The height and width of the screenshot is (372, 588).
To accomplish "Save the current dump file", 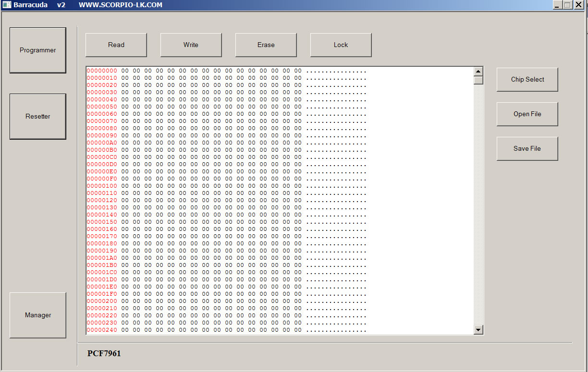I will coord(527,148).
